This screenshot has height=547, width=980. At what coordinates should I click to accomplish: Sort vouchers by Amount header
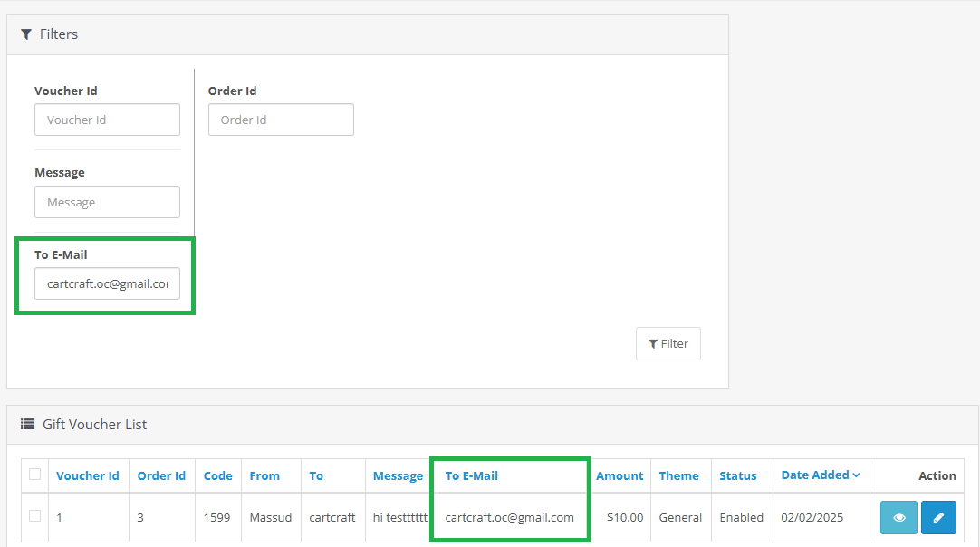tap(620, 476)
